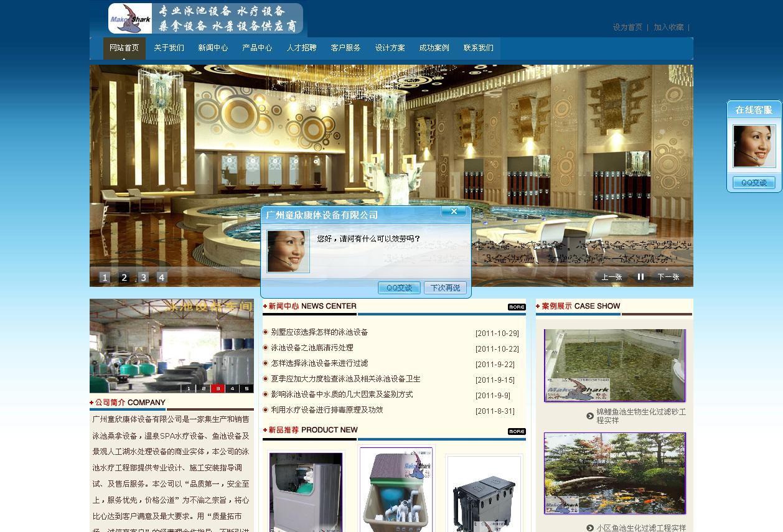Click the QQ交谈 button in the popup dialog

coord(399,288)
